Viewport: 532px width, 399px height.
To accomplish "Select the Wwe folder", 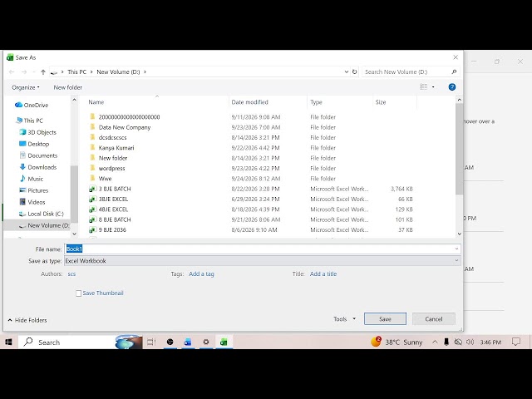I will 106,179.
